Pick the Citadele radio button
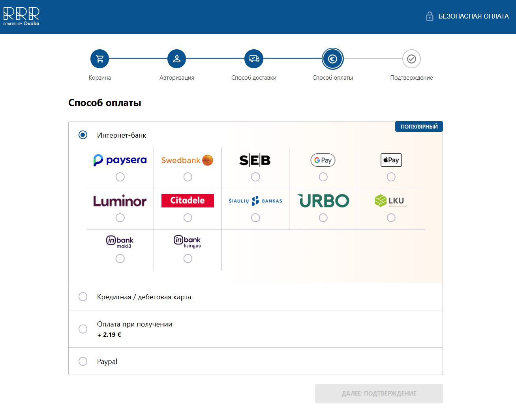 (188, 218)
